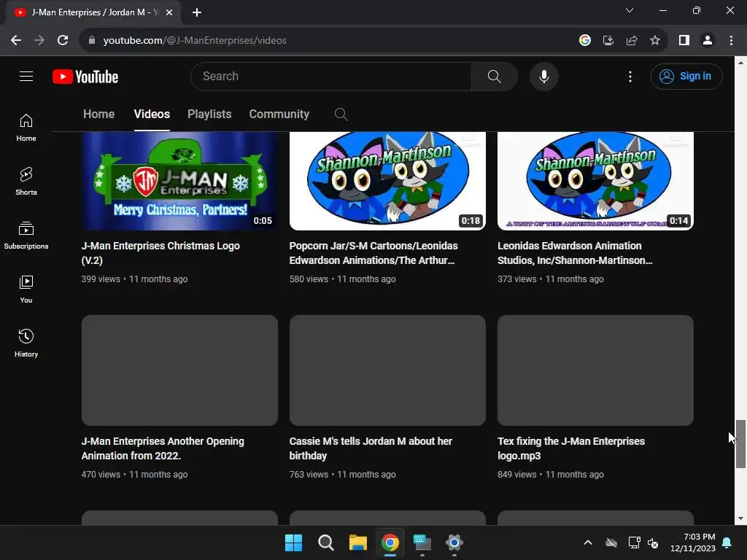Bookmark this page with the star
The width and height of the screenshot is (747, 560).
655,41
